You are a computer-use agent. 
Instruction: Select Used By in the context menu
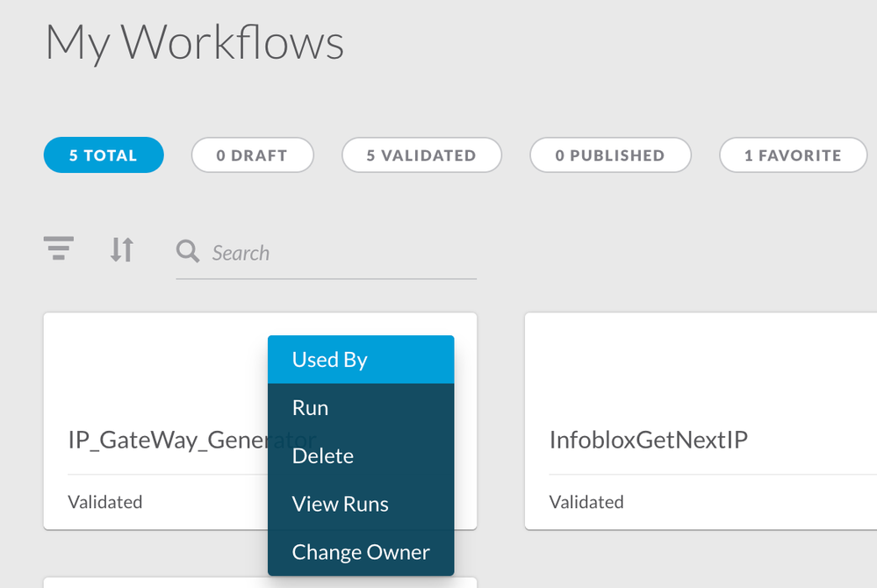coord(361,360)
